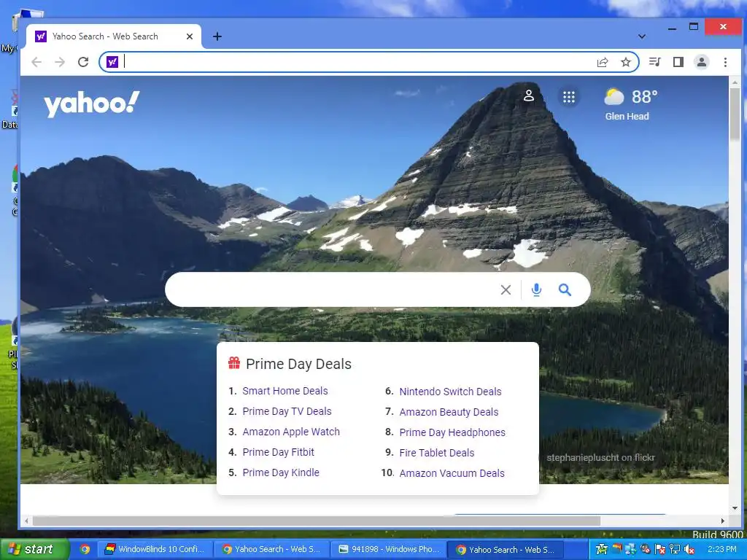The width and height of the screenshot is (747, 560).
Task: Clear the search box with the X
Action: 506,289
